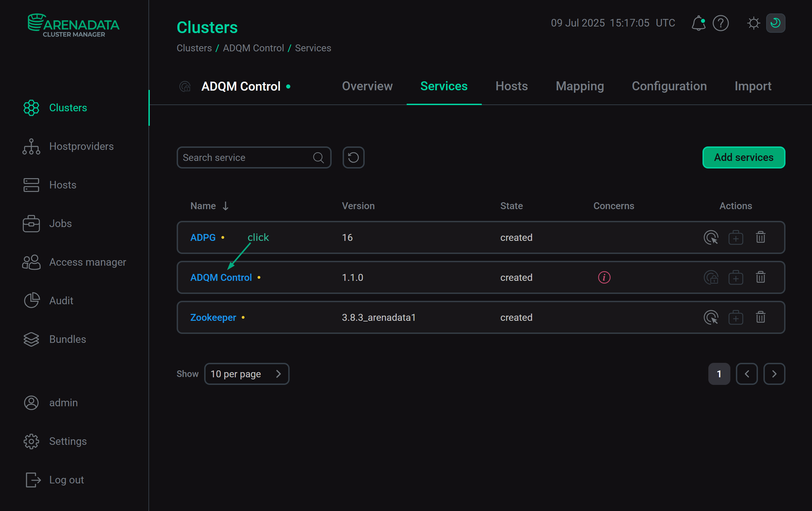Run an action on the ADPG service
Screen dimensions: 812x511
(x=711, y=237)
